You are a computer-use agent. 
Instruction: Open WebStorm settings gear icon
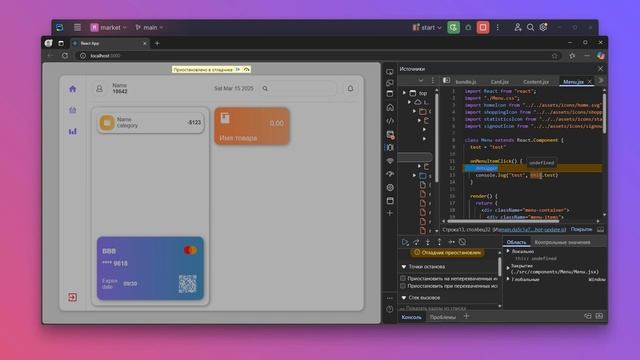click(543, 27)
